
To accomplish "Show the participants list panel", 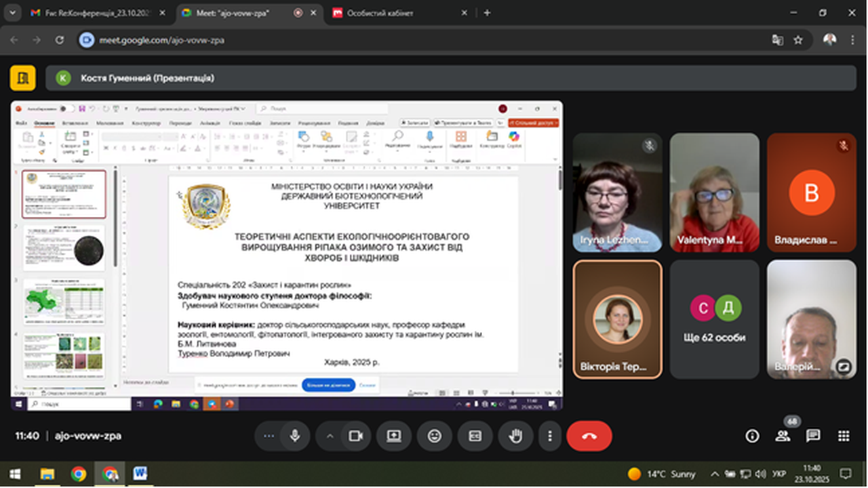I will 783,436.
